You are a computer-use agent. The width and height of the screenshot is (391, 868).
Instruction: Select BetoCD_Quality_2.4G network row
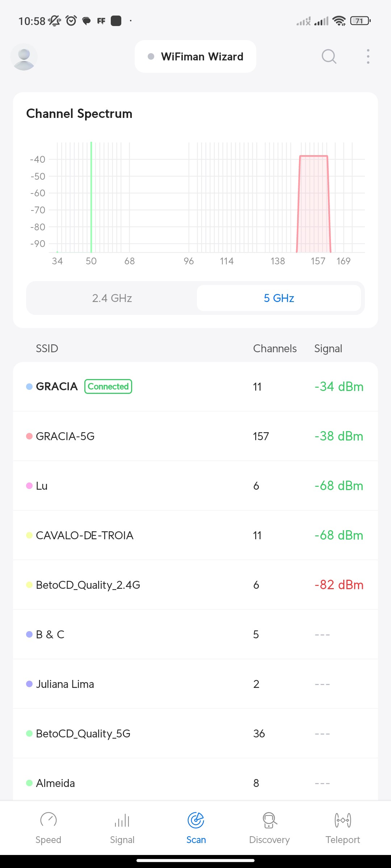195,585
